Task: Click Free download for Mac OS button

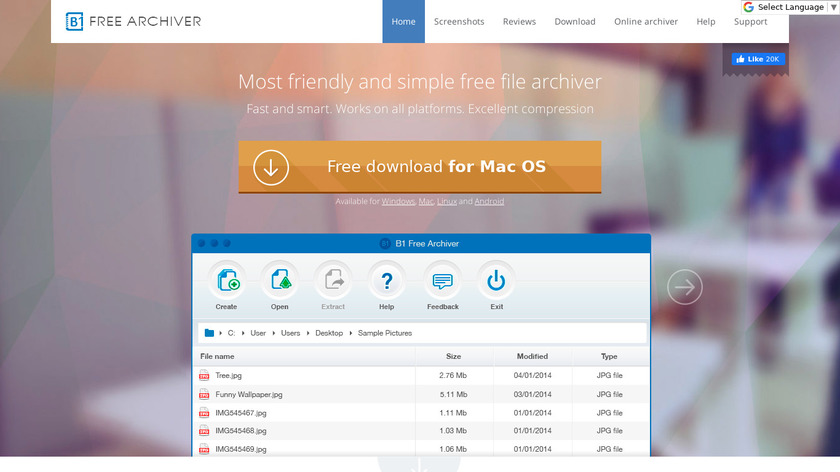Action: pyautogui.click(x=419, y=167)
